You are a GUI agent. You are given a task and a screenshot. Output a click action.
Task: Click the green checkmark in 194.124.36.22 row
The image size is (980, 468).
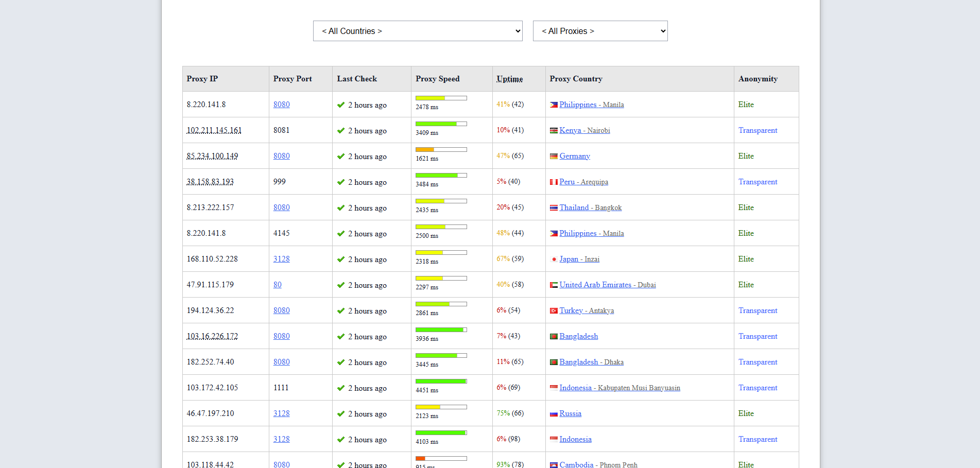click(341, 311)
